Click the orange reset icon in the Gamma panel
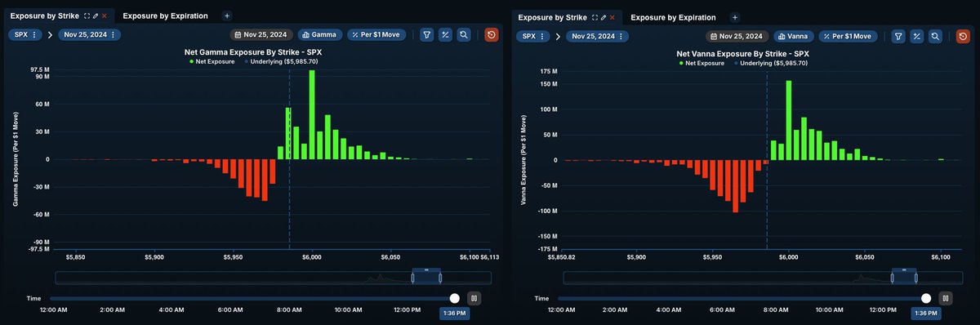 coord(491,35)
